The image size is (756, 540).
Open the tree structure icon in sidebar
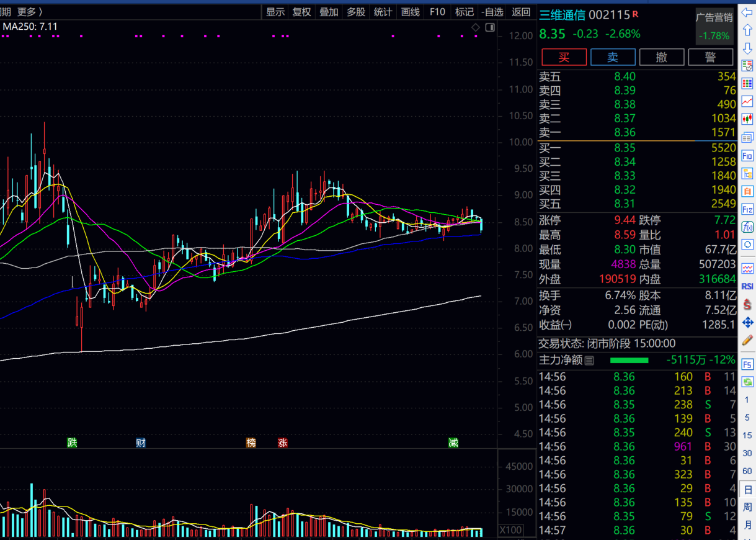[747, 173]
